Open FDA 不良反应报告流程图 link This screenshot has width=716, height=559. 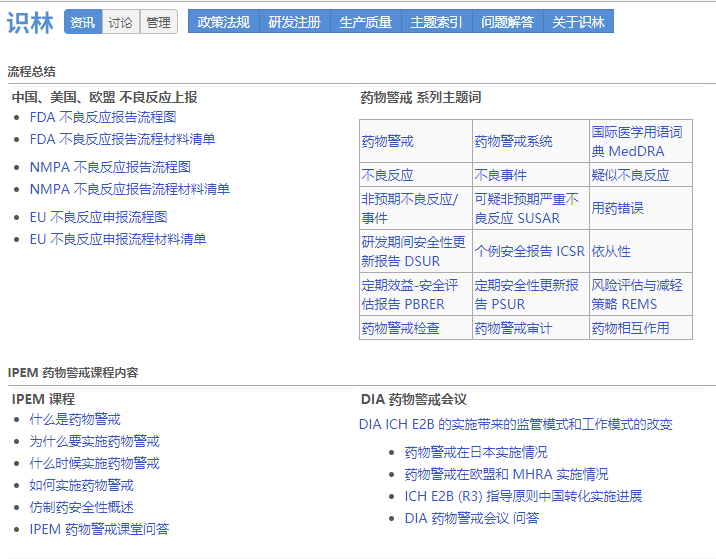[x=103, y=117]
